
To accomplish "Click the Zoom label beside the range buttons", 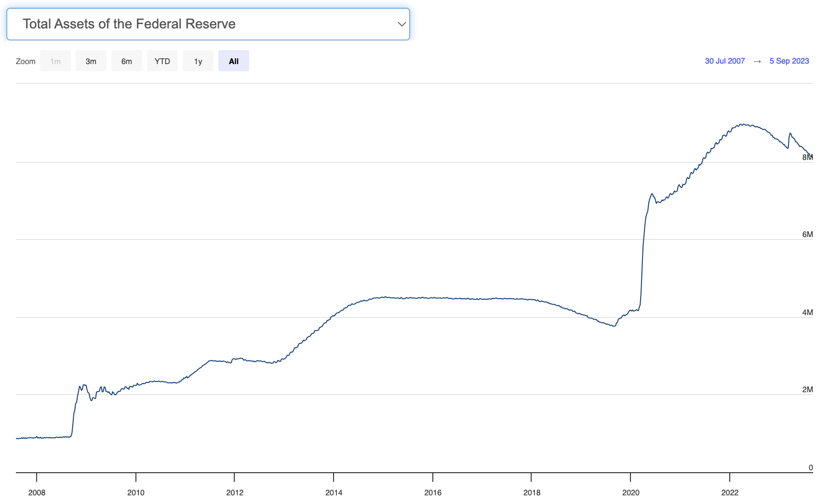I will (26, 62).
